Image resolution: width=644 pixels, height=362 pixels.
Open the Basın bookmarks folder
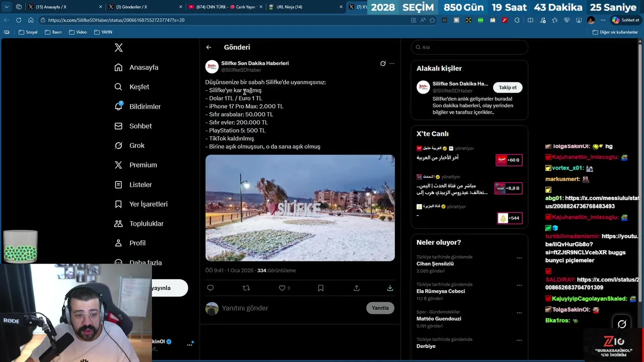tap(53, 32)
